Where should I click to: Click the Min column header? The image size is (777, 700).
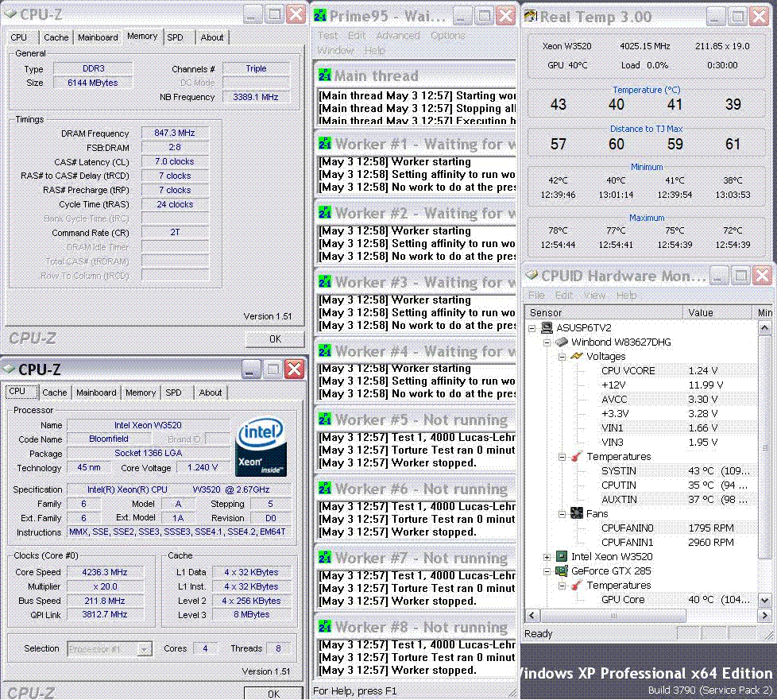[763, 313]
